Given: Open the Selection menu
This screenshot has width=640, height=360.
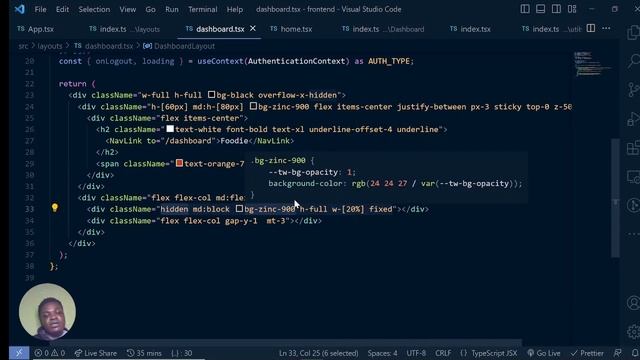Looking at the screenshot, I should click(94, 9).
